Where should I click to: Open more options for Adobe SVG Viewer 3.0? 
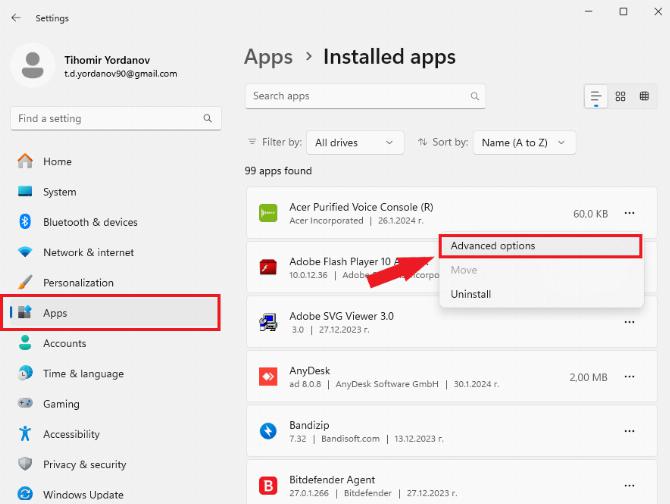tap(629, 322)
